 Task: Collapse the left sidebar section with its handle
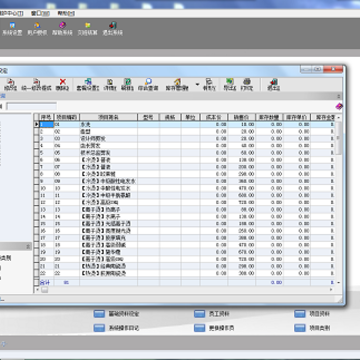click(28, 246)
